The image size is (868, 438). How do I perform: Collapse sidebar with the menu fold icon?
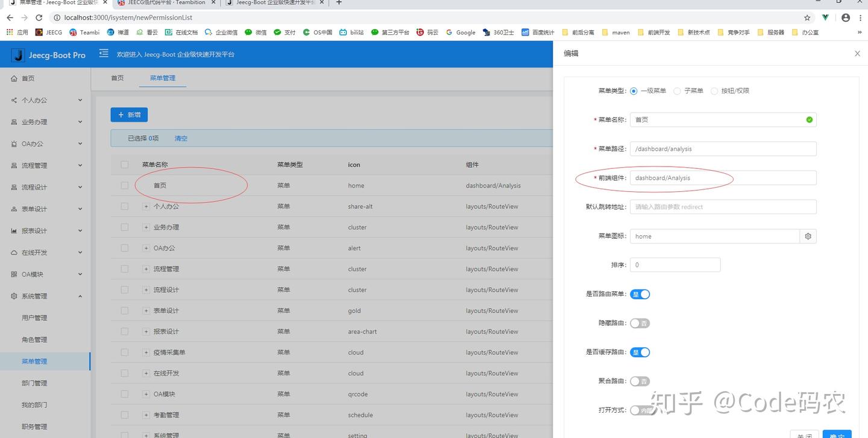[x=104, y=54]
